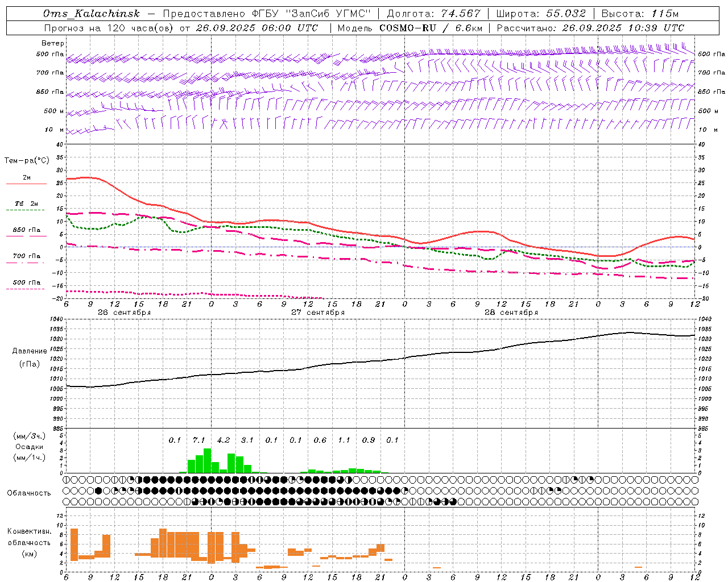Screen dimensions: 728x582
Task: Click the tallest green precipitation bar
Action: 207,461
